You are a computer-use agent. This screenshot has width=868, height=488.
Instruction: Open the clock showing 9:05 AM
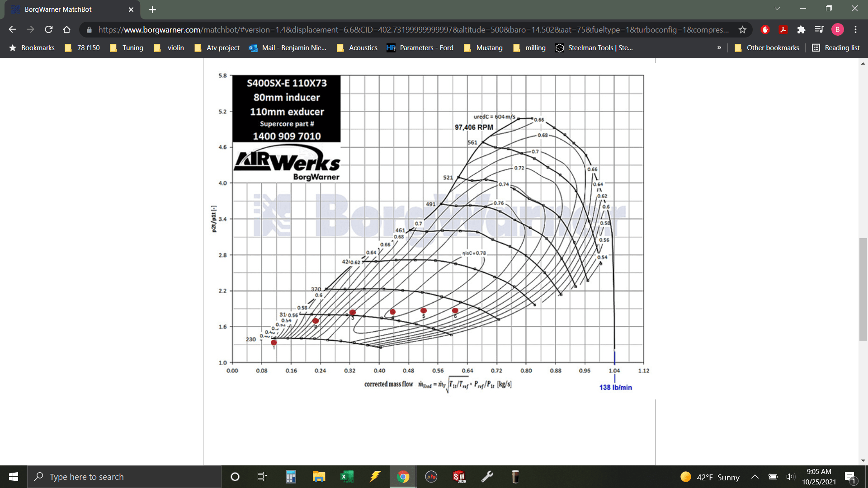click(819, 477)
